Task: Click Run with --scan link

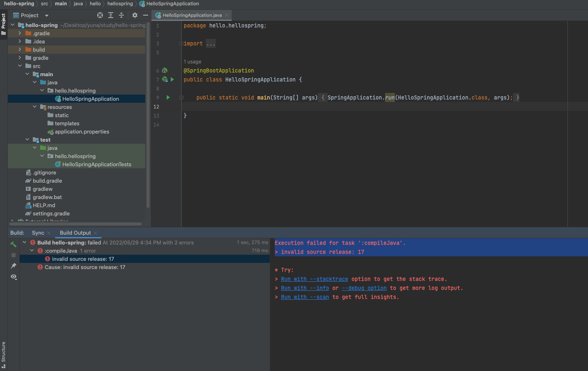Action: (x=305, y=297)
